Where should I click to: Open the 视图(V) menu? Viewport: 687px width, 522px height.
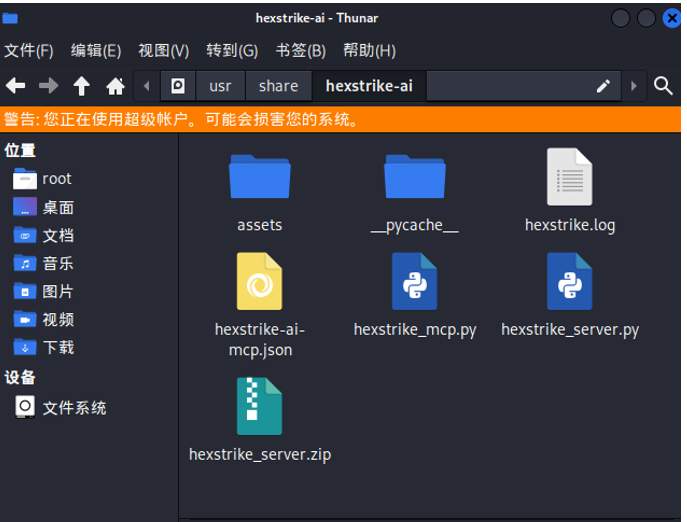[x=164, y=51]
